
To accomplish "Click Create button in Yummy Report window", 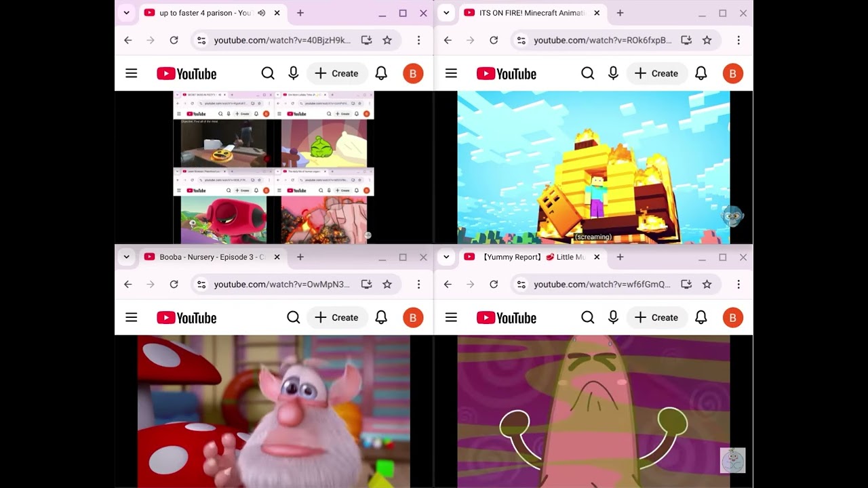I will pyautogui.click(x=656, y=317).
